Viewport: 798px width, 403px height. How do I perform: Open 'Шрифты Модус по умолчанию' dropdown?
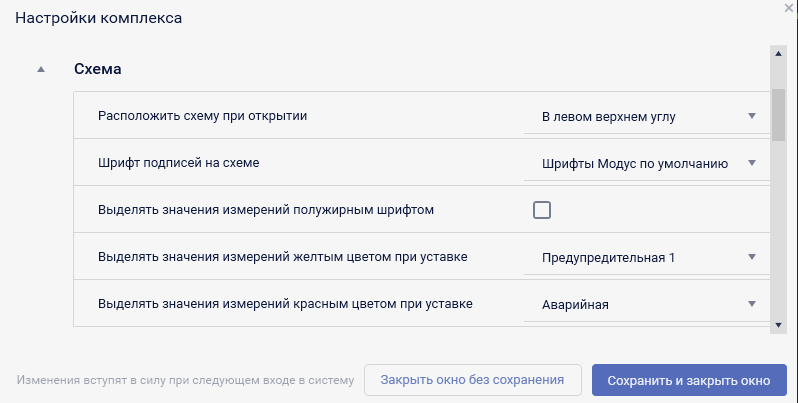coord(640,163)
